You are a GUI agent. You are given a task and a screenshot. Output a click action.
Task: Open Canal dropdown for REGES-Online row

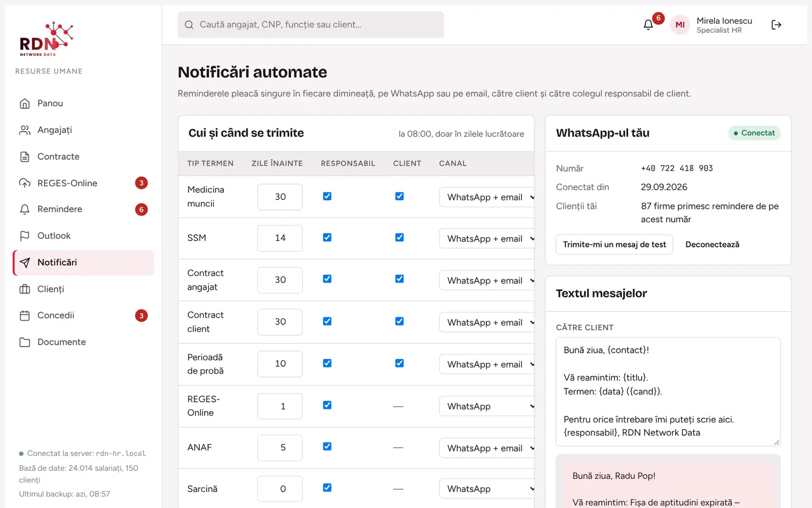(487, 406)
